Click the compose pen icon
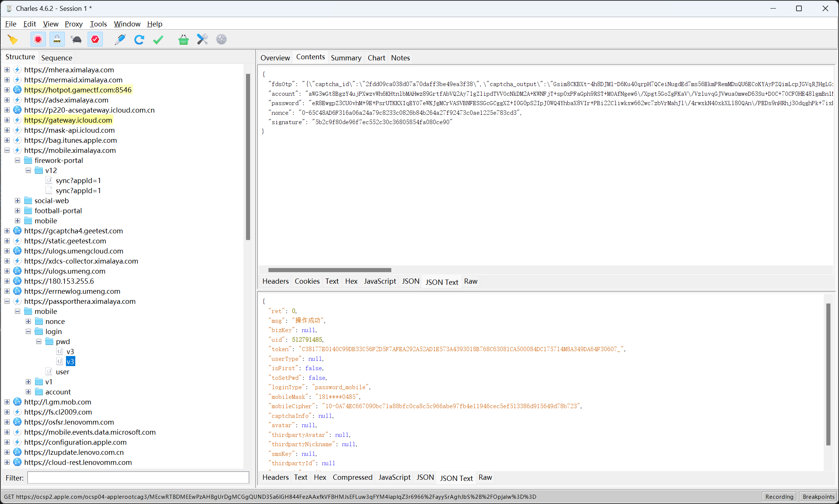The width and height of the screenshot is (839, 504). tap(120, 40)
